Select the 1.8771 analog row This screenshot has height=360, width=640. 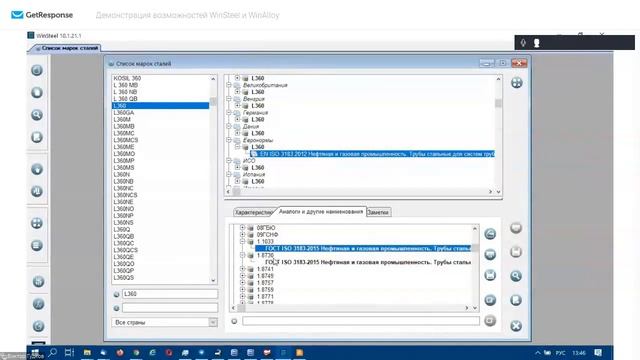click(x=265, y=296)
